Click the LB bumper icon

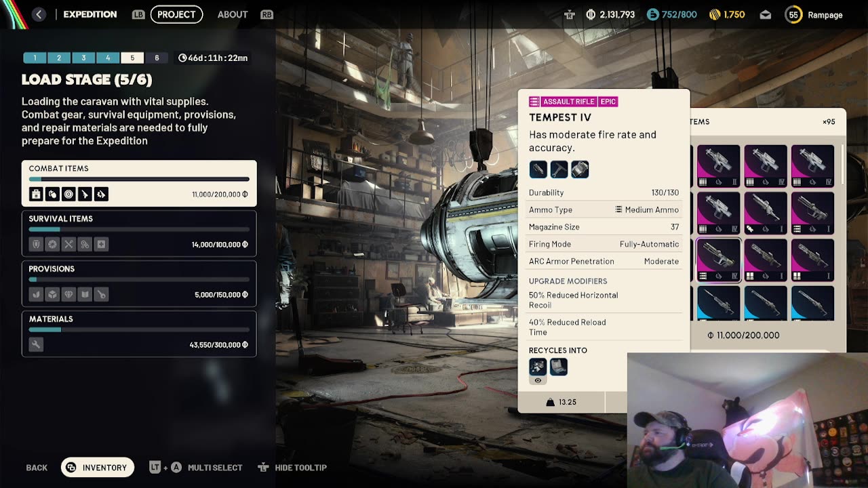138,14
